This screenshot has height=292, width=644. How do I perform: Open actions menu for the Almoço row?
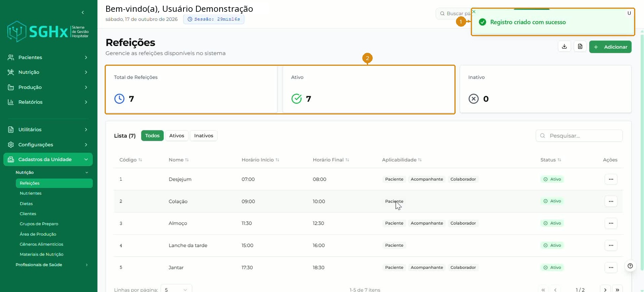tap(611, 223)
